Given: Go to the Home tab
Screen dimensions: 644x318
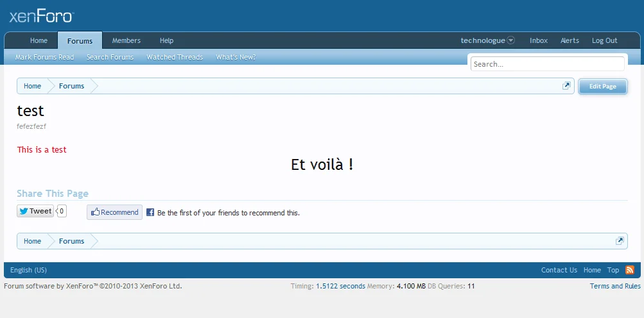Looking at the screenshot, I should click(x=39, y=40).
